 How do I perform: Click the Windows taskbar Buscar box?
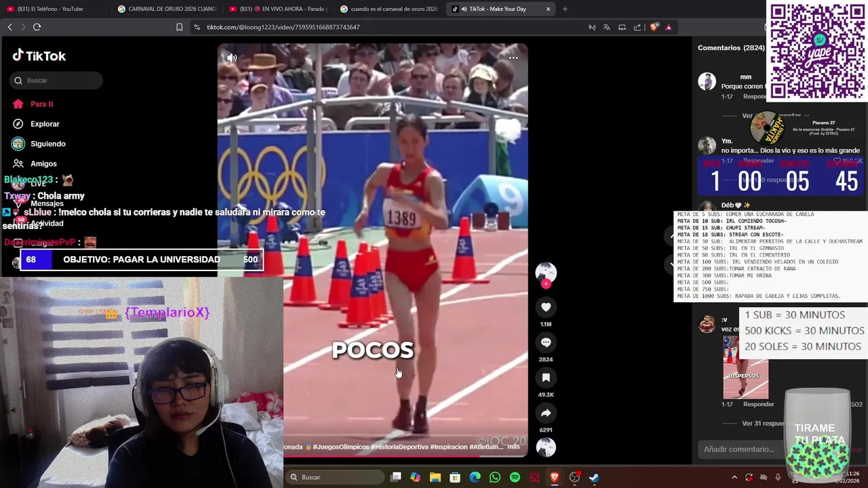pos(334,477)
